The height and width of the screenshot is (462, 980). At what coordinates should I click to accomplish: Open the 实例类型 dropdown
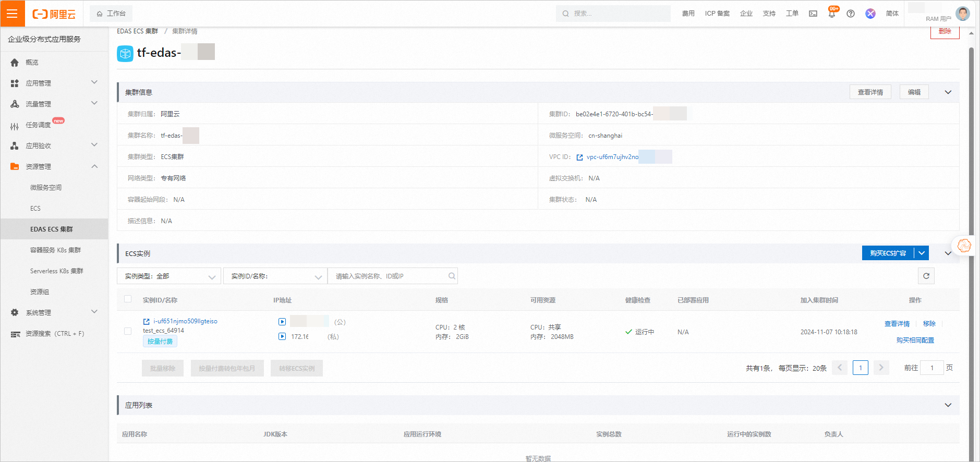pos(169,276)
